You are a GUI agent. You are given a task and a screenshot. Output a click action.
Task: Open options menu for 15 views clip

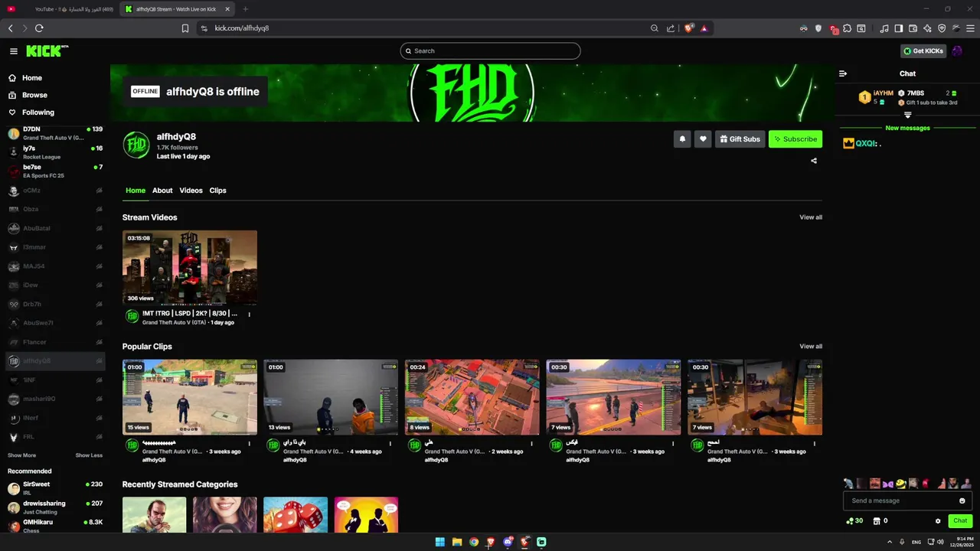click(249, 444)
